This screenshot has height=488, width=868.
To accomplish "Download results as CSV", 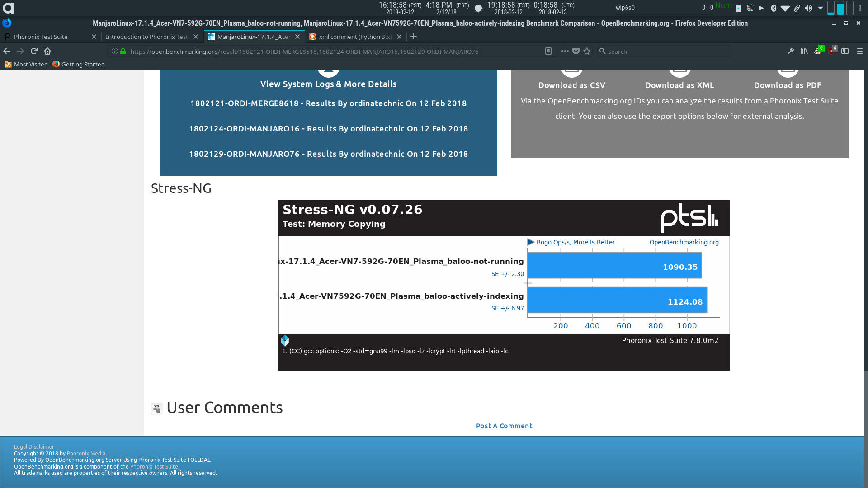I will click(572, 85).
